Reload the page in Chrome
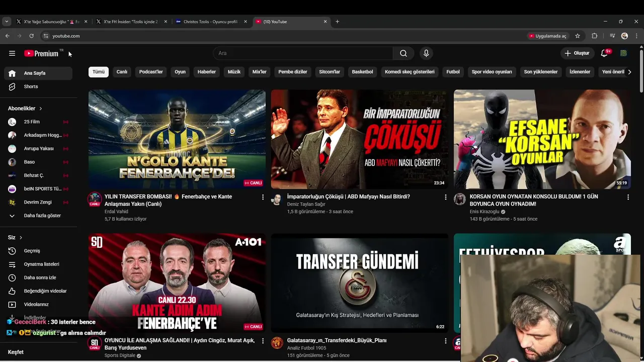The height and width of the screenshot is (362, 644). coord(31,36)
